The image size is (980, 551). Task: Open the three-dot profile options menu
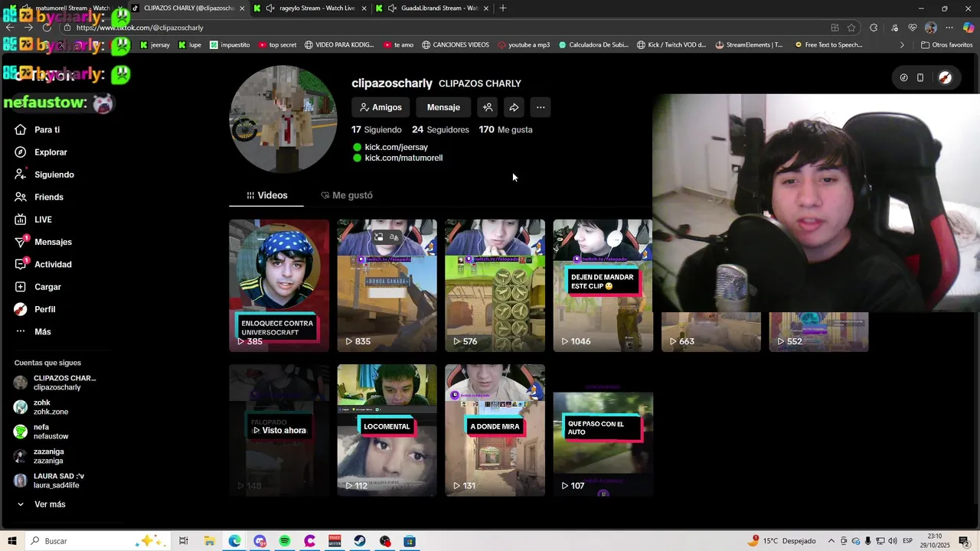tap(541, 107)
